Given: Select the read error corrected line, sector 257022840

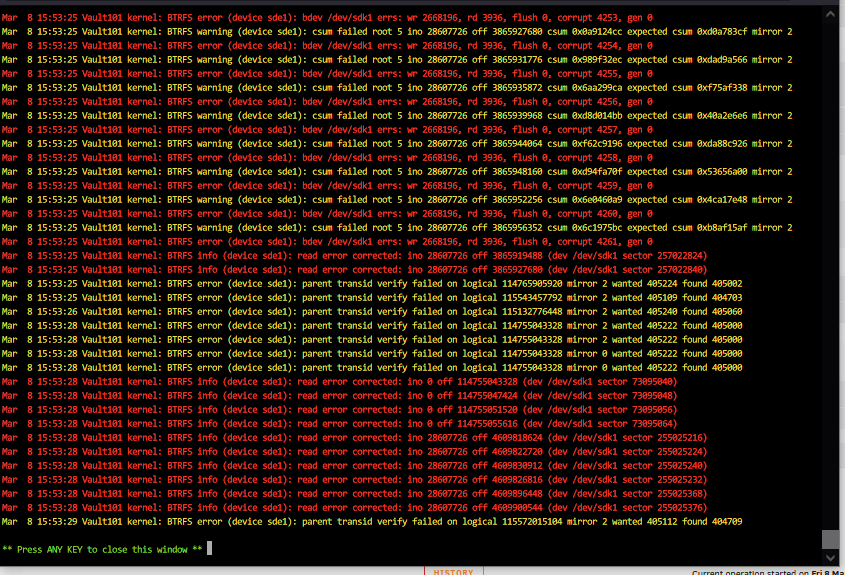Looking at the screenshot, I should [x=354, y=270].
